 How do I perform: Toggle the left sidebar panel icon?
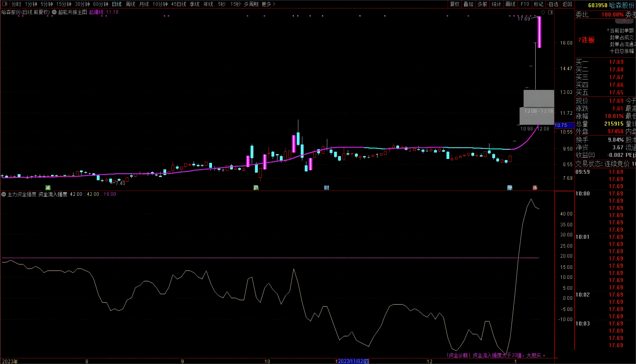(5, 4)
